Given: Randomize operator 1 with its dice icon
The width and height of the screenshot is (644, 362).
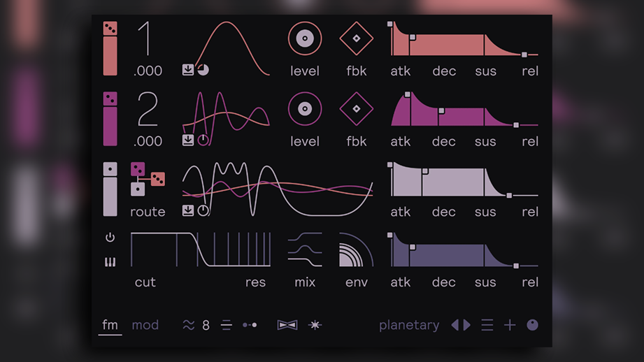Looking at the screenshot, I should pyautogui.click(x=110, y=29).
